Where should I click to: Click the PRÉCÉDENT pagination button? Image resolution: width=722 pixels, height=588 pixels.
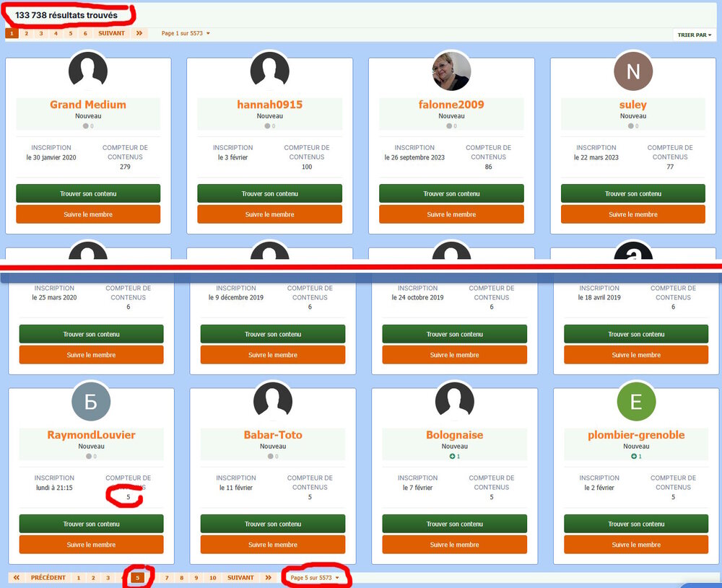coord(48,578)
